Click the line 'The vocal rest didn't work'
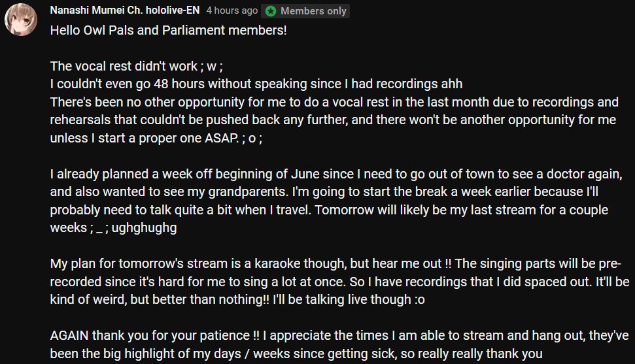Screen dimensions: 635x364 point(137,67)
